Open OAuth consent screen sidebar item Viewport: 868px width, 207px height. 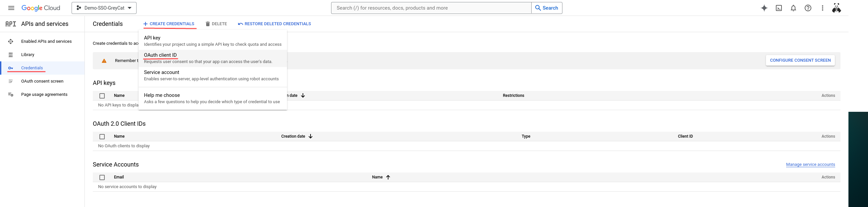pos(42,81)
